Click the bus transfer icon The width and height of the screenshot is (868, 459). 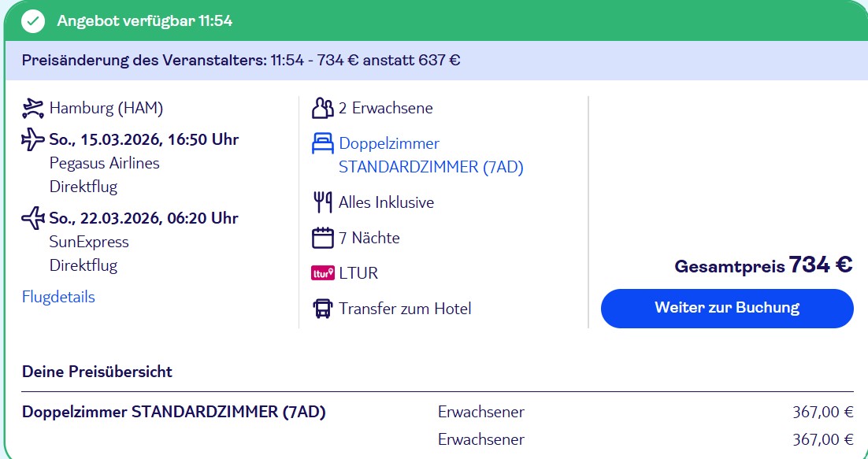(x=323, y=309)
